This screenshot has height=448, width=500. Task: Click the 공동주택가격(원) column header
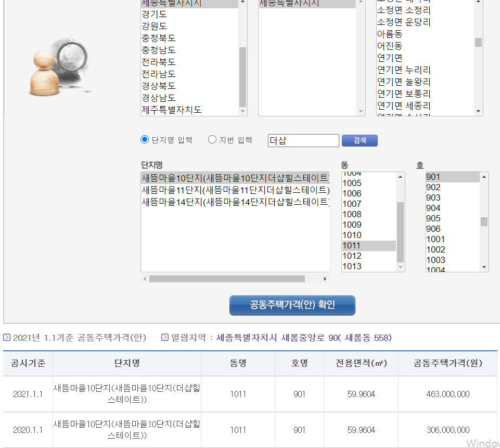tap(447, 363)
